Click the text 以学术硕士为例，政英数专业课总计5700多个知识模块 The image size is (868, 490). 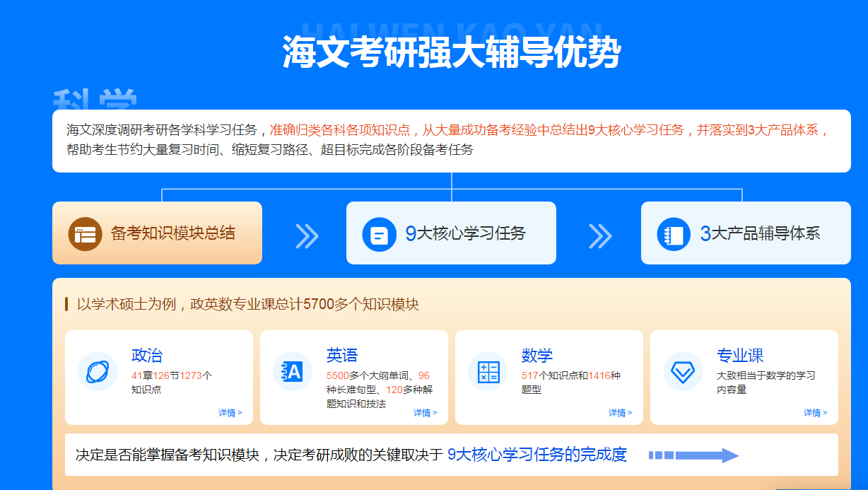248,305
